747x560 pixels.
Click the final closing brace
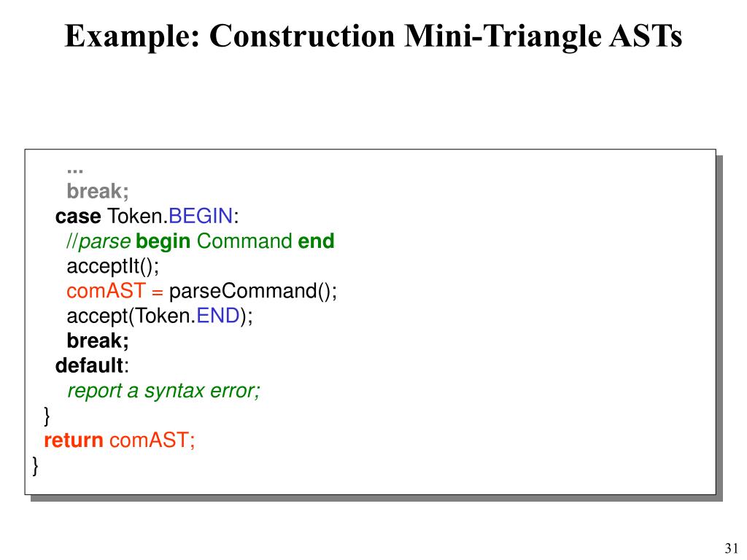[35, 466]
